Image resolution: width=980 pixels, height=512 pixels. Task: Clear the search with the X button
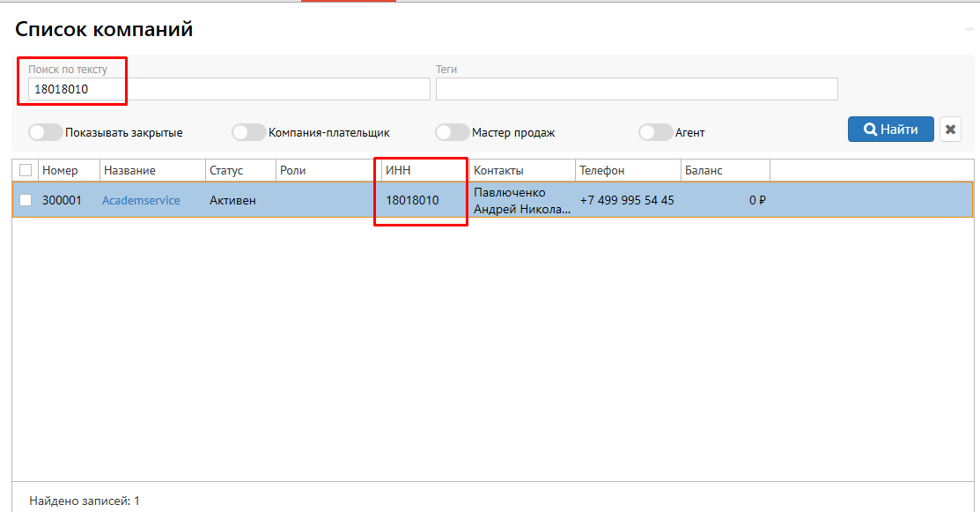[x=950, y=130]
